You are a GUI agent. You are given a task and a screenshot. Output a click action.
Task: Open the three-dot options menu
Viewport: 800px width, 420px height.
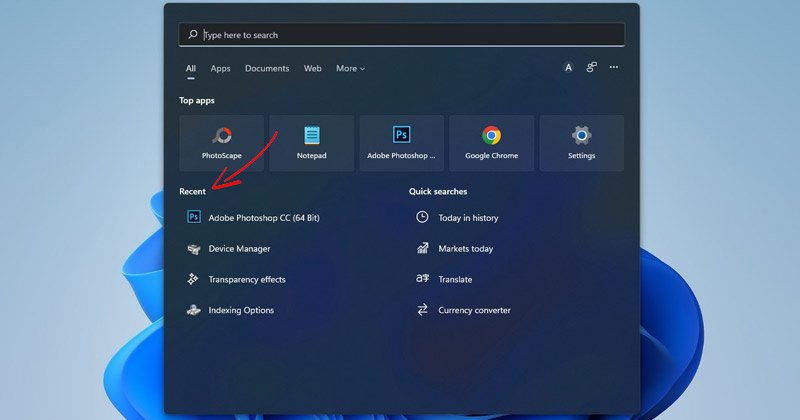614,67
